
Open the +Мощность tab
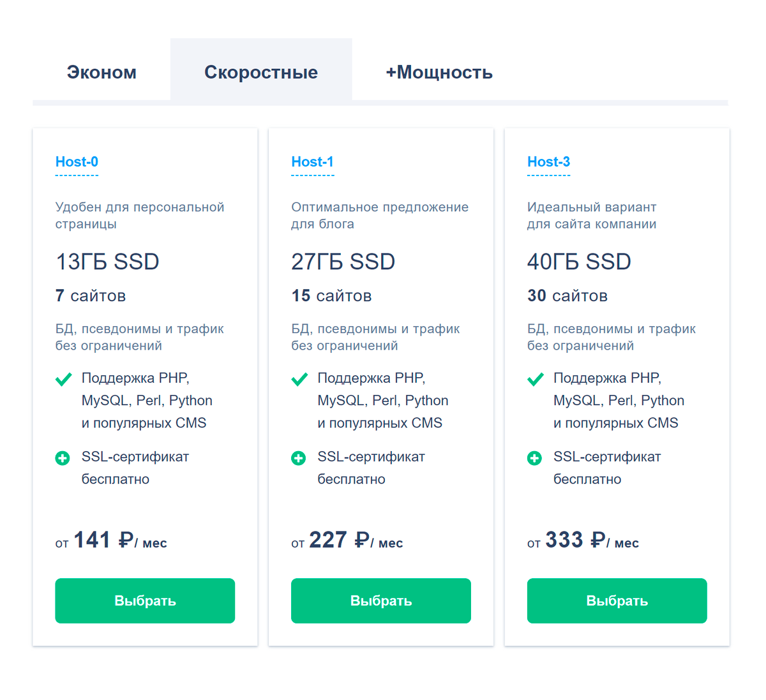(x=439, y=72)
